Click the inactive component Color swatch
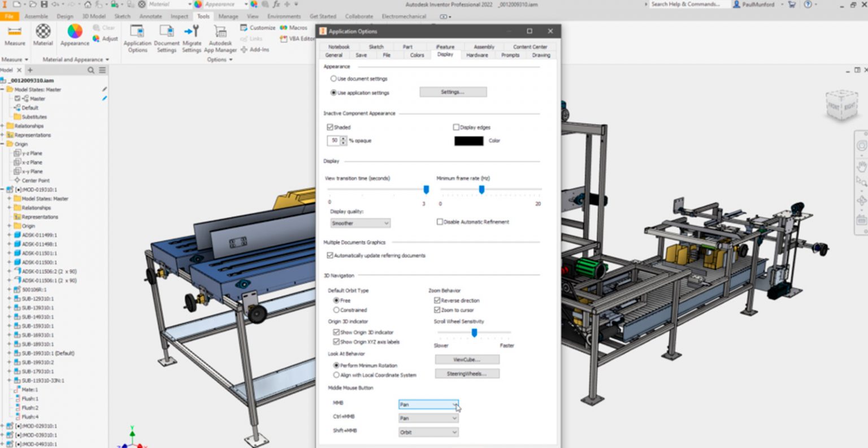This screenshot has width=868, height=448. 467,140
